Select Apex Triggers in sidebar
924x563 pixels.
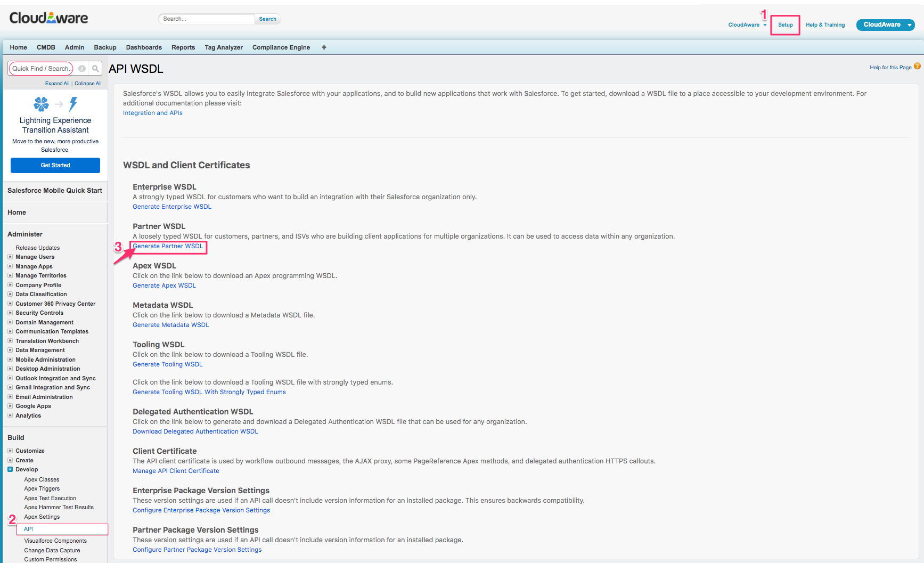(x=42, y=488)
